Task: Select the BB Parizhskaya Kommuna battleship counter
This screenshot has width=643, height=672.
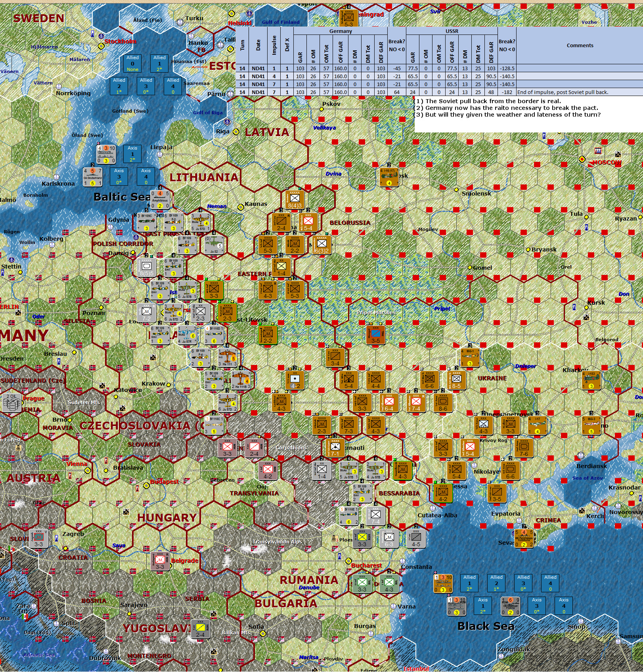Action: pyautogui.click(x=524, y=539)
